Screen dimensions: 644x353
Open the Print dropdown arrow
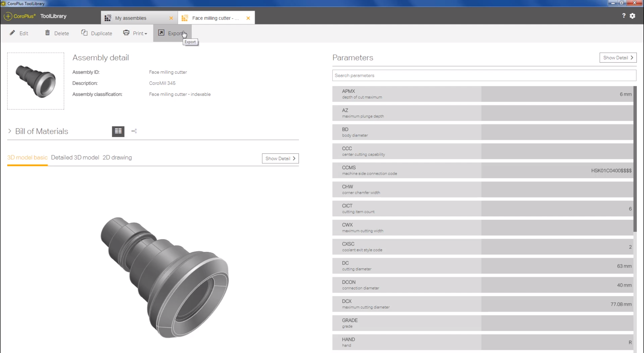pyautogui.click(x=146, y=34)
